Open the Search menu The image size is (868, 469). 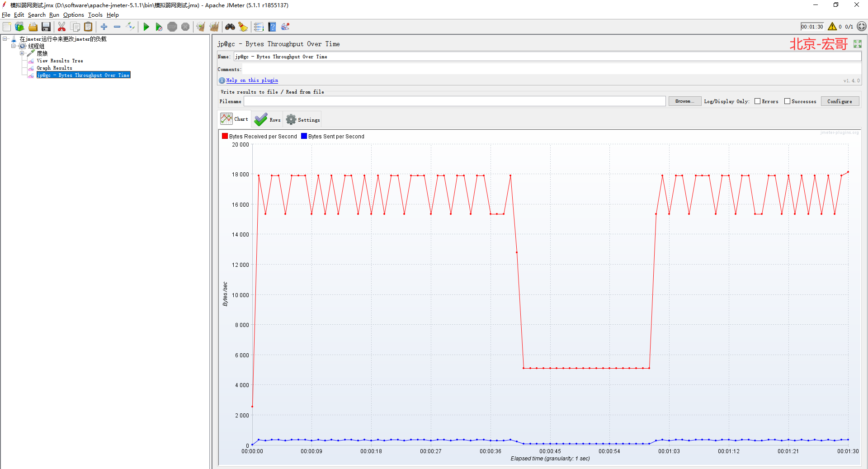pos(37,15)
